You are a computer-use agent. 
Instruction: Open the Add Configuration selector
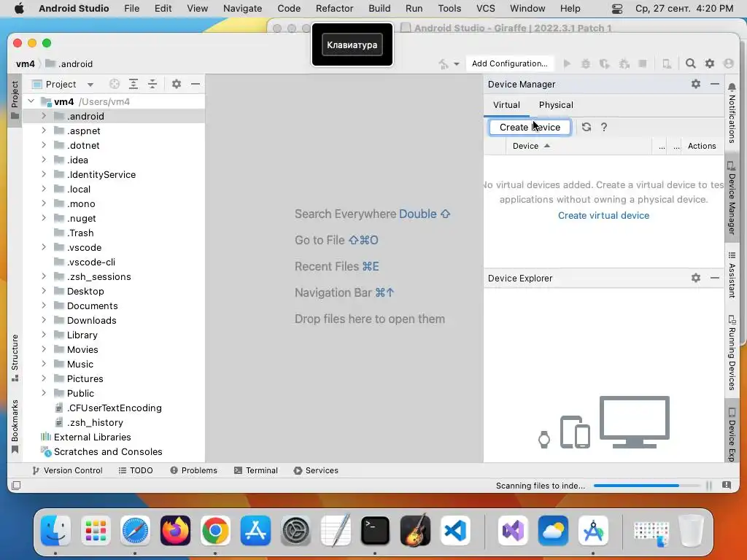509,64
